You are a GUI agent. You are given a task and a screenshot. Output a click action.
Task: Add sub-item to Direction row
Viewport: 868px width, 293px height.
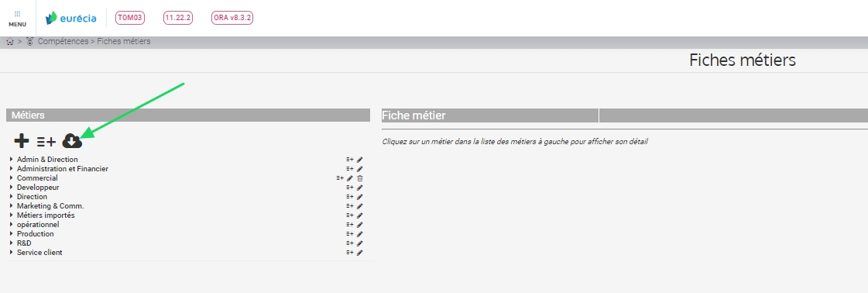coord(350,197)
